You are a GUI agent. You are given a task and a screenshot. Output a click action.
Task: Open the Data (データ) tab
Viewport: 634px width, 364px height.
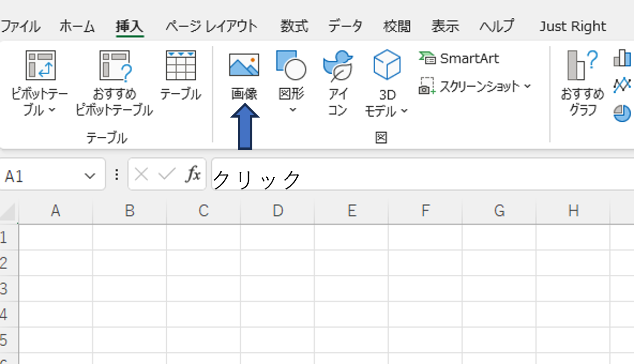[345, 26]
